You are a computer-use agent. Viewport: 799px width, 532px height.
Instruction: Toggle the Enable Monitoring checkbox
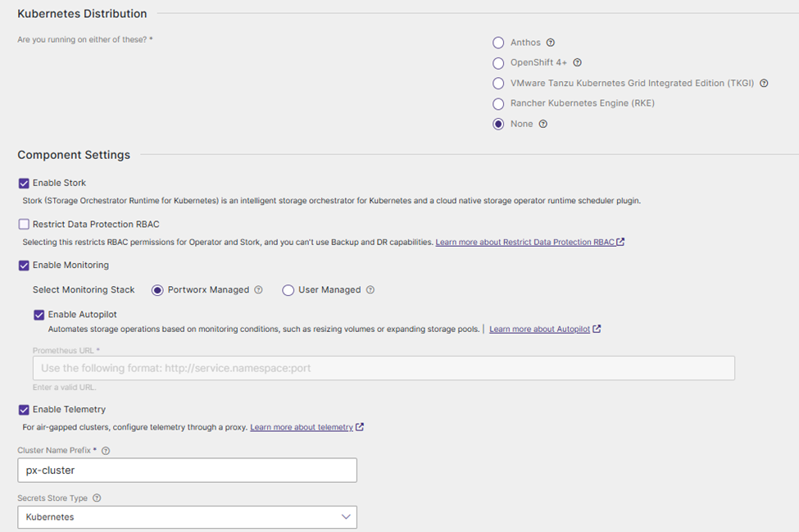pyautogui.click(x=24, y=266)
